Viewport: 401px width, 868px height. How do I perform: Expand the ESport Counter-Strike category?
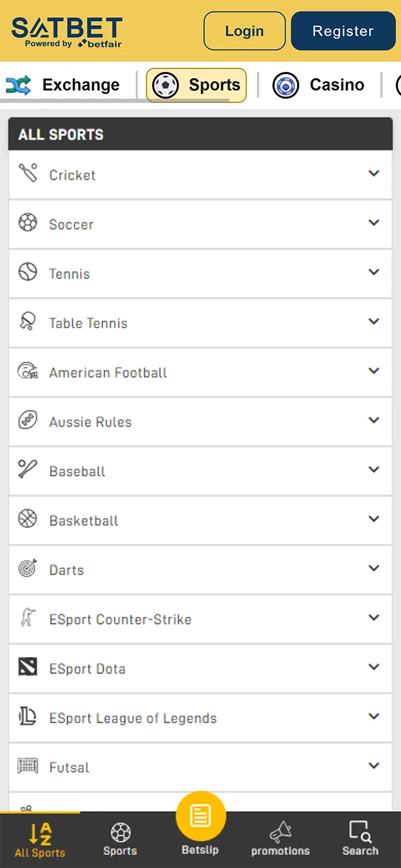tap(374, 617)
